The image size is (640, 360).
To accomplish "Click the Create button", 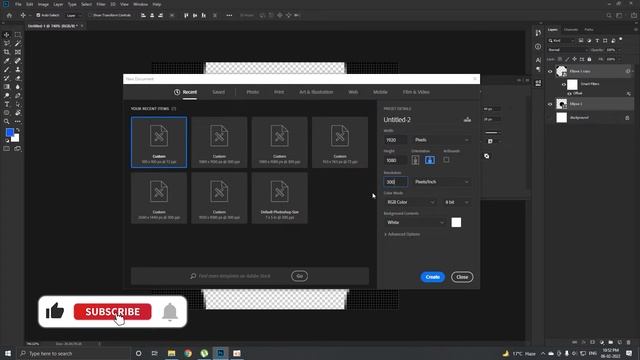I will click(x=433, y=277).
